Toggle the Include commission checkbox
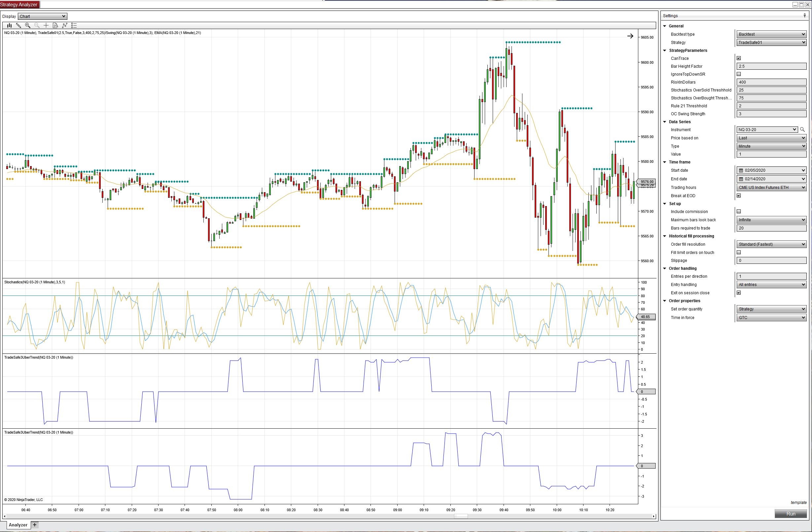This screenshot has width=812, height=532. (739, 212)
